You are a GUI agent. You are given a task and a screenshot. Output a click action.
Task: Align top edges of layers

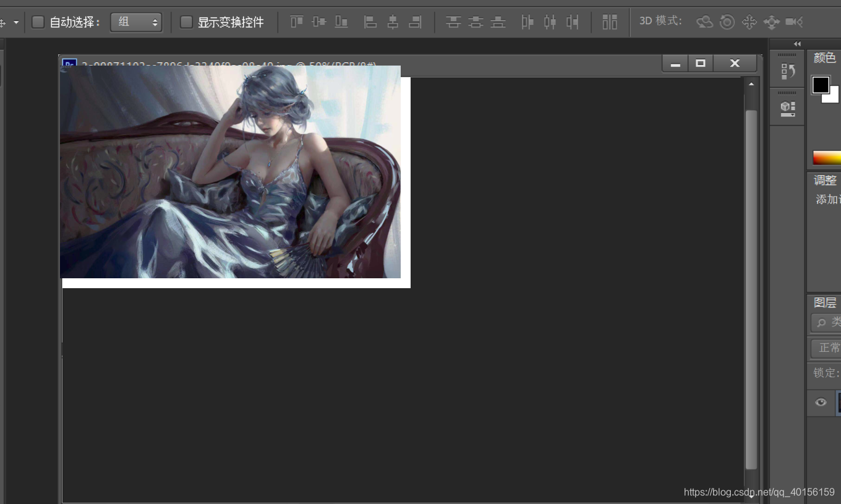coord(297,22)
